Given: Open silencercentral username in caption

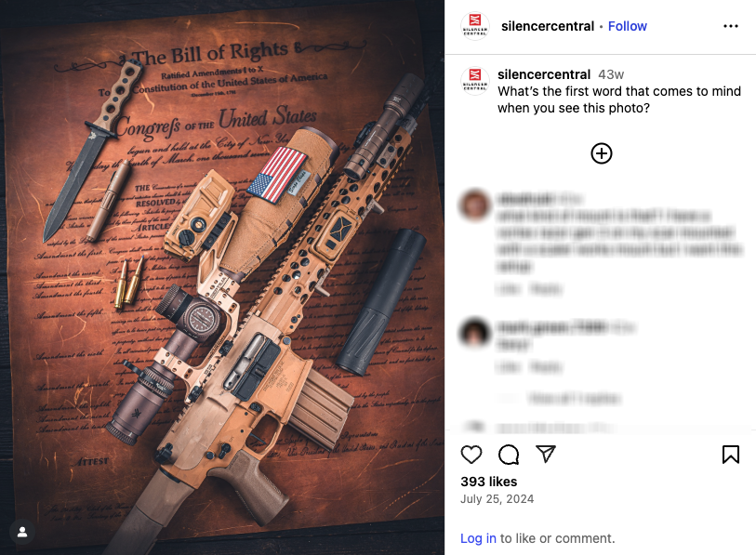Looking at the screenshot, I should pos(544,74).
